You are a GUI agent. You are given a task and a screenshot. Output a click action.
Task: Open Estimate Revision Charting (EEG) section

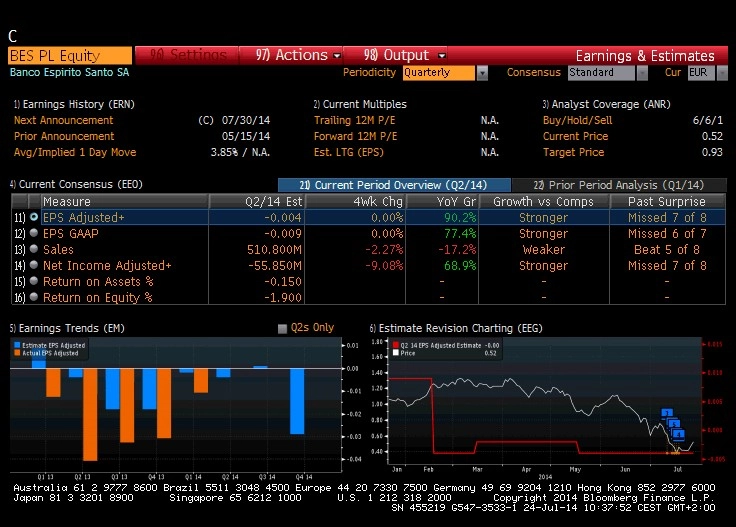[x=456, y=328]
